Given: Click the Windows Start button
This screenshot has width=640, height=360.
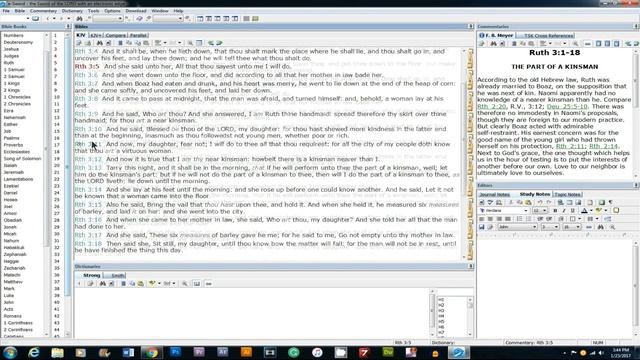Looking at the screenshot, I should click(10, 353).
